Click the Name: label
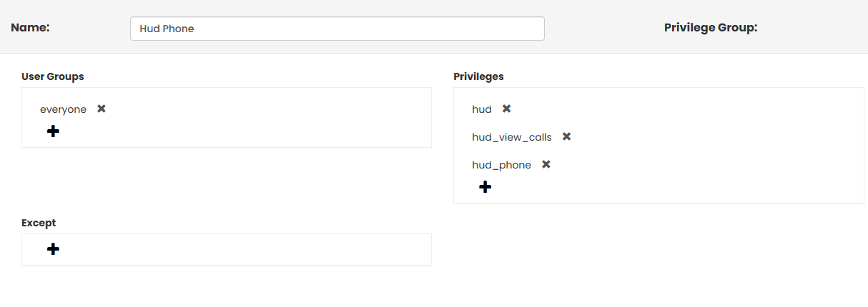 30,28
